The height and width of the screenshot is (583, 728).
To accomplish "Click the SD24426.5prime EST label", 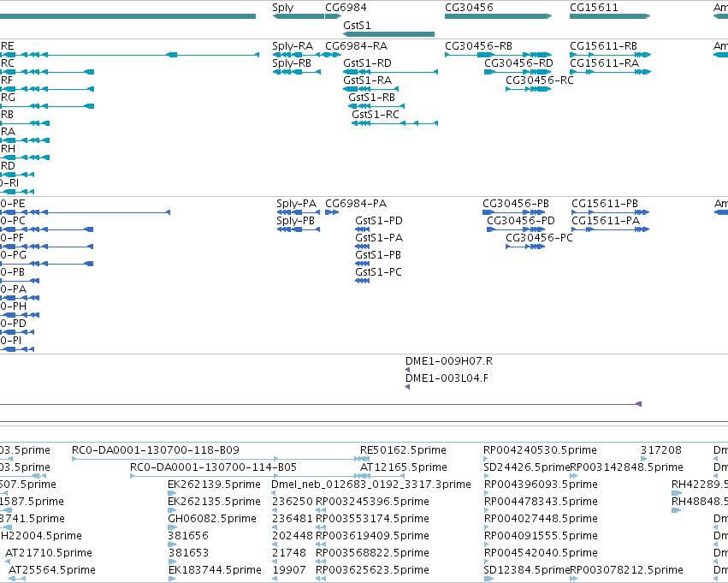I will click(526, 467).
